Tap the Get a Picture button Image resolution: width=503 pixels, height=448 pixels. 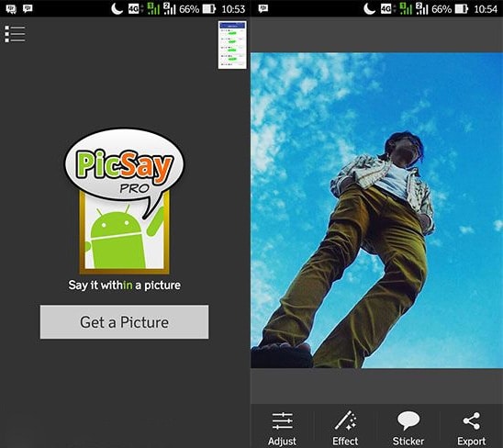click(124, 322)
